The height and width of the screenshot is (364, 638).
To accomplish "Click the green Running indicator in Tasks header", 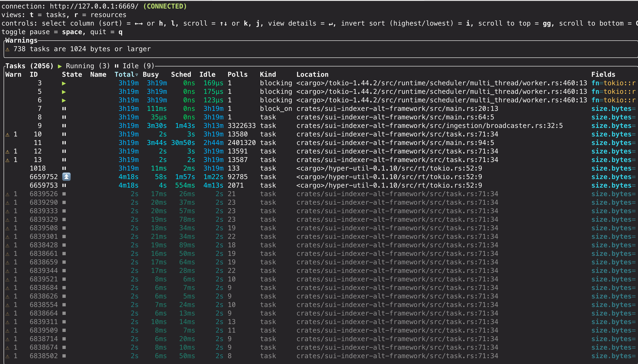I will pyautogui.click(x=60, y=66).
